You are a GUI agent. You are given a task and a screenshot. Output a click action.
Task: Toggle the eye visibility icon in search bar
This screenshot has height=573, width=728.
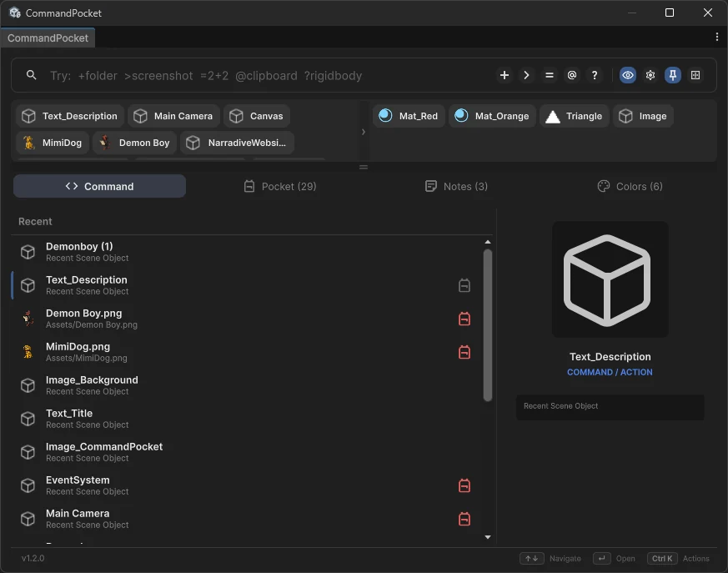click(x=628, y=75)
